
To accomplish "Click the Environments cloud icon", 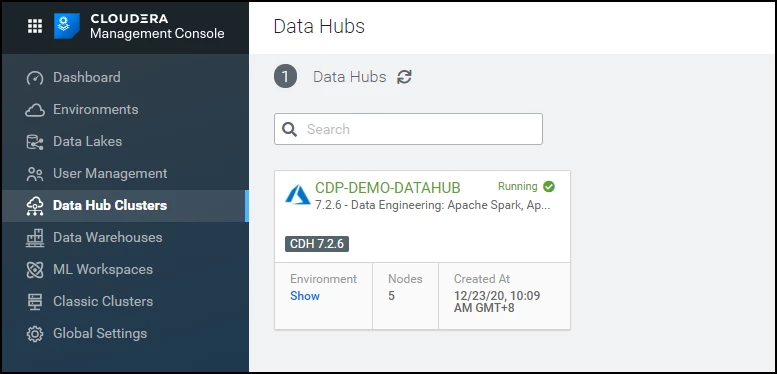I will coord(35,110).
